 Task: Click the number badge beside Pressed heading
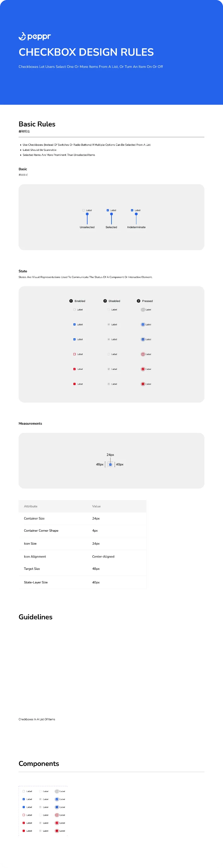tap(138, 301)
